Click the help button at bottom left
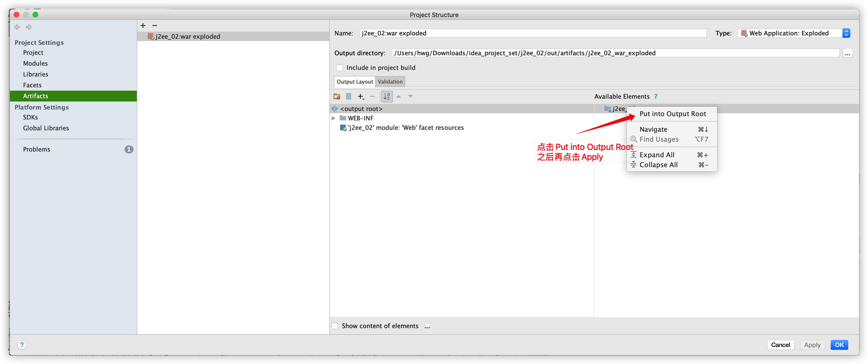 22,345
